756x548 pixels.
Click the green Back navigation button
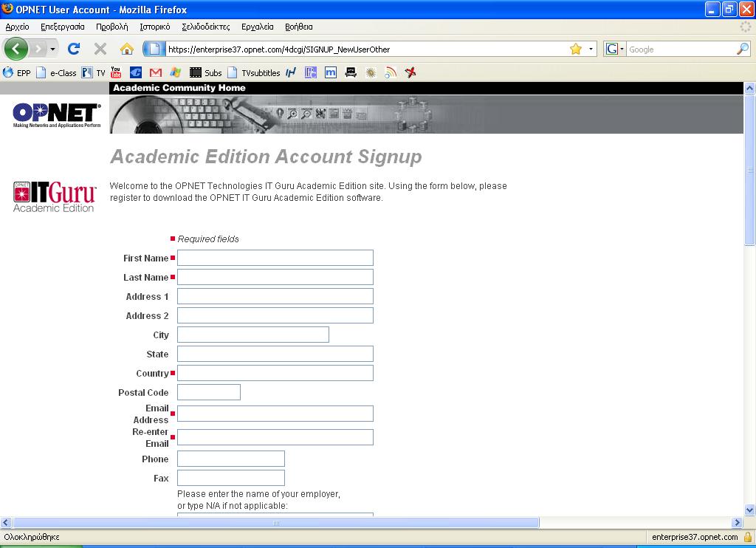click(16, 49)
